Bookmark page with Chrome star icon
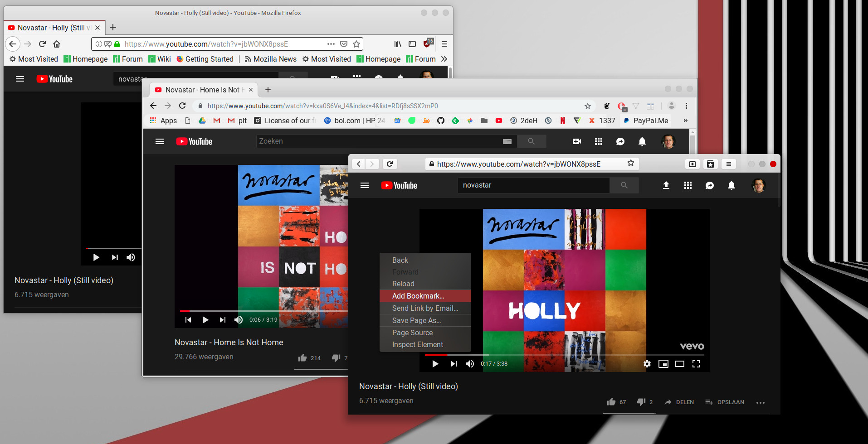Screen dimensions: 868x444 [x=588, y=106]
